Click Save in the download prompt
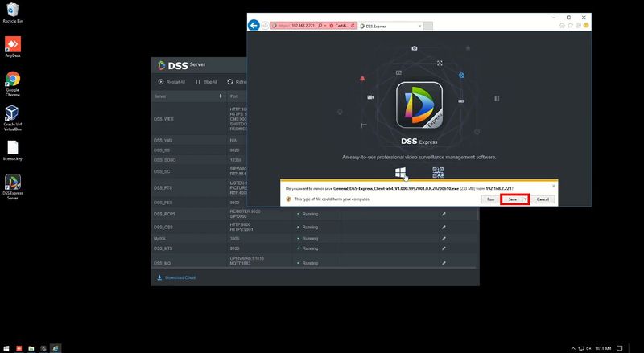Viewport: 644px width, 353px height. coord(512,199)
